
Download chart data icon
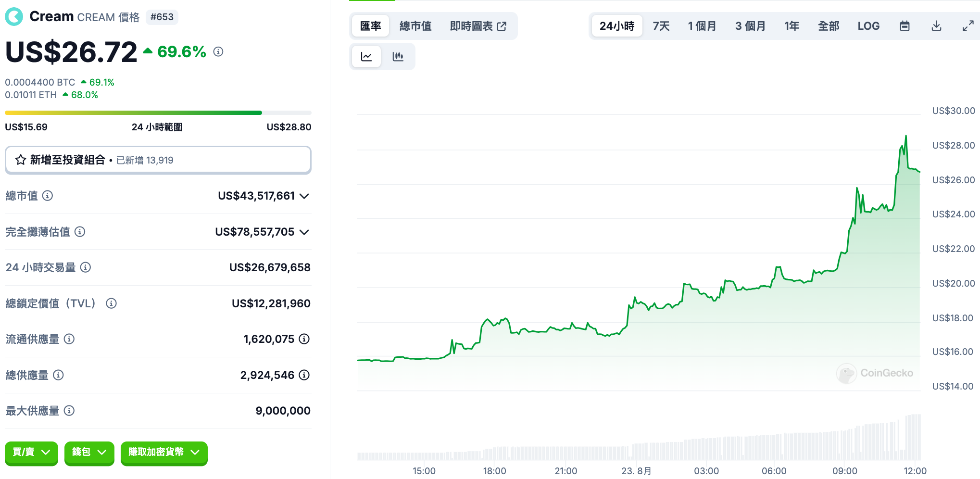pos(936,26)
